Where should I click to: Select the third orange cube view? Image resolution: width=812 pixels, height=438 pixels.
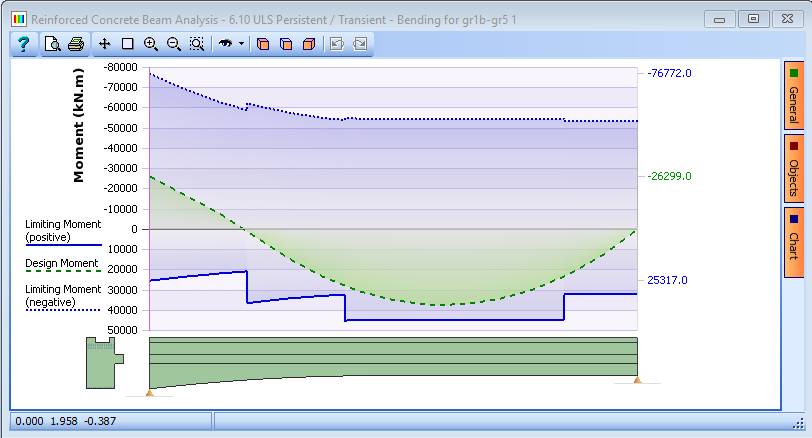pyautogui.click(x=309, y=44)
